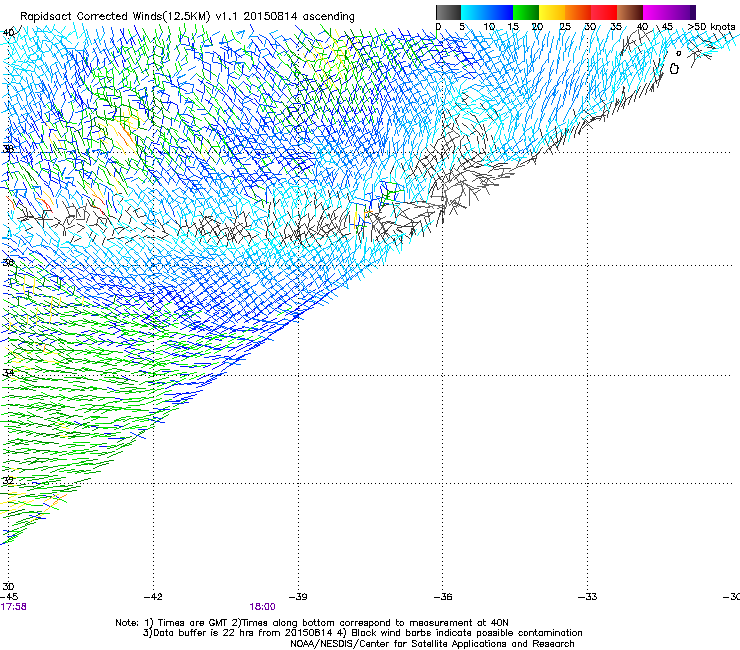Click the small island outline near the legend
This screenshot has height=650, width=740.
pos(674,69)
